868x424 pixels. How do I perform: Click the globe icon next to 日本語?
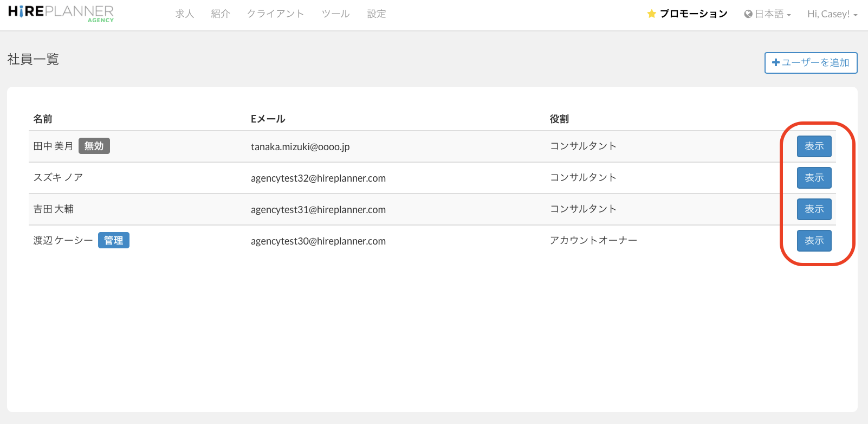pyautogui.click(x=748, y=14)
